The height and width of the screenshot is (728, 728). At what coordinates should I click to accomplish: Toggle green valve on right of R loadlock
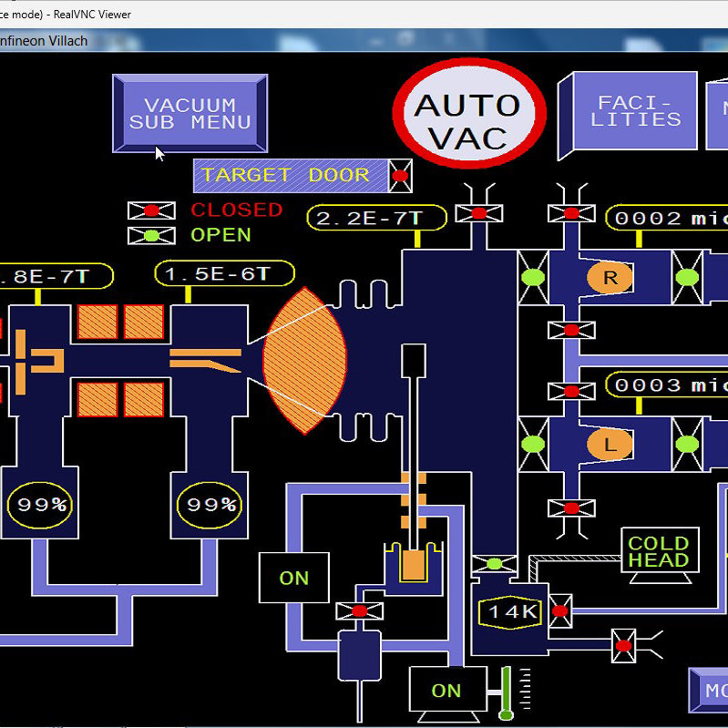tap(687, 277)
